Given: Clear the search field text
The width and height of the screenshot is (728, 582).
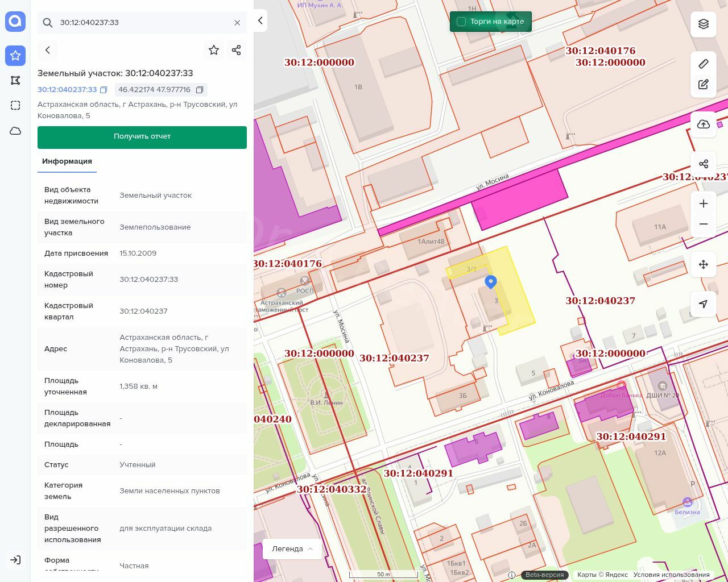Looking at the screenshot, I should [x=237, y=23].
